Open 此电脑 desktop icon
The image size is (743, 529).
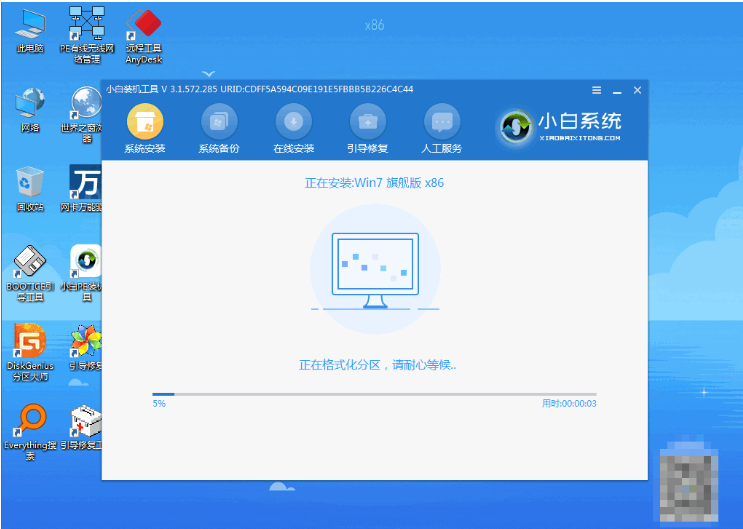coord(30,32)
